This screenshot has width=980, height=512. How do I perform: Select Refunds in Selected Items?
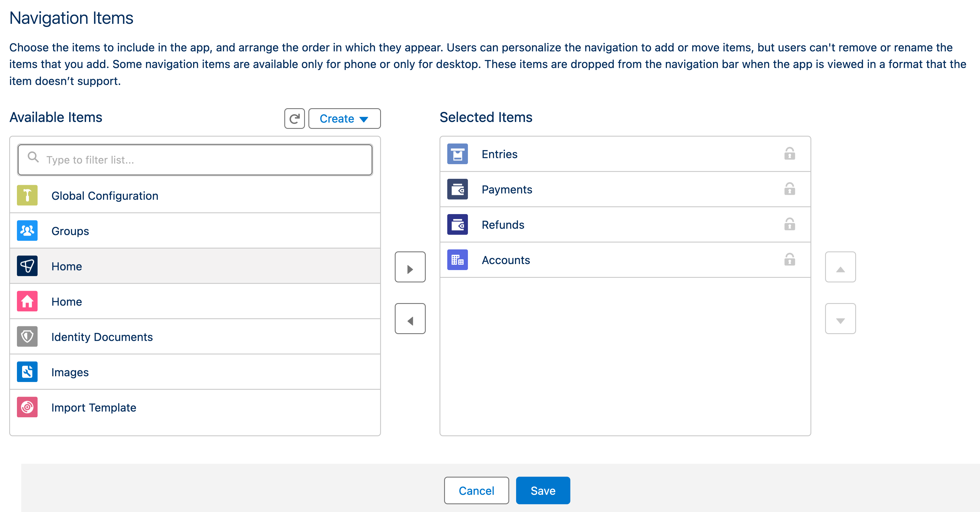[x=625, y=225]
